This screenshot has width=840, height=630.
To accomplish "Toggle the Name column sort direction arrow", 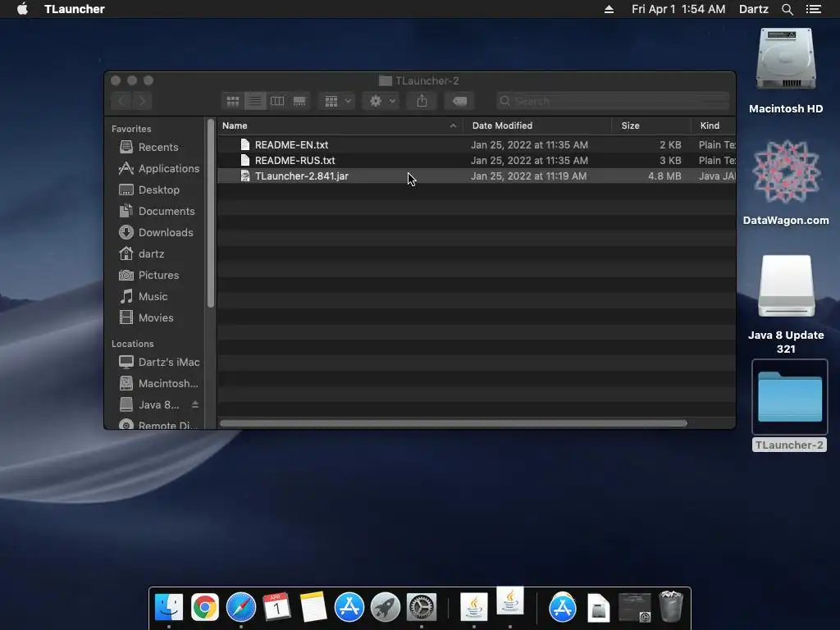I will [x=453, y=126].
